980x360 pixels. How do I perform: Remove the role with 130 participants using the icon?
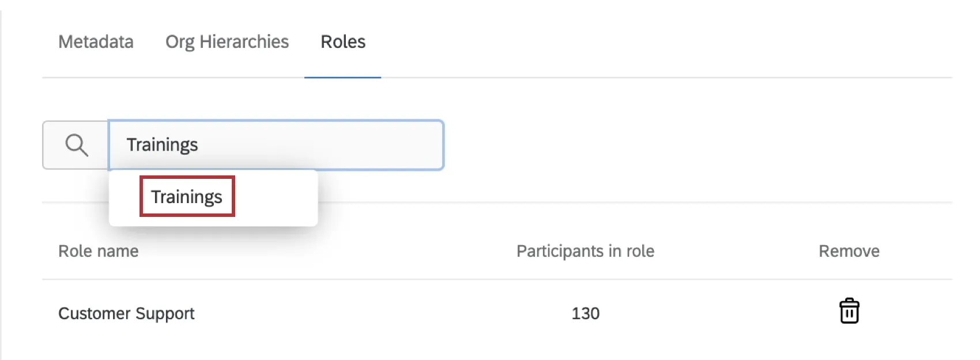click(x=849, y=310)
